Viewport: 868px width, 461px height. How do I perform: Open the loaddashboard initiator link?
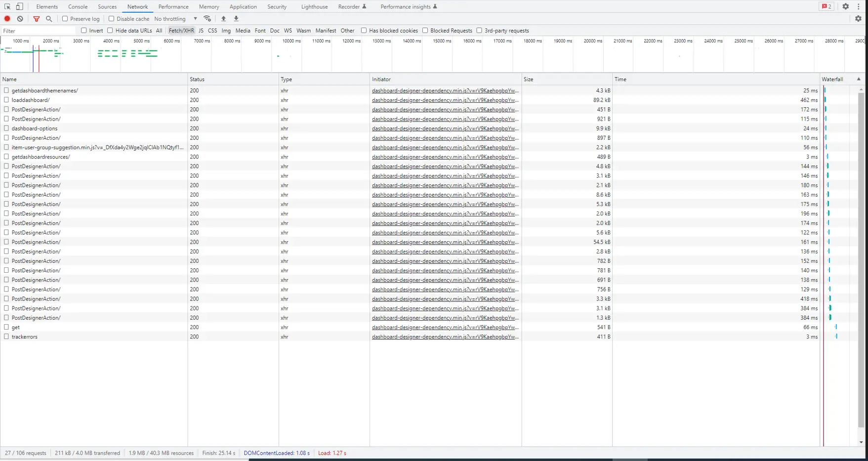(x=445, y=100)
